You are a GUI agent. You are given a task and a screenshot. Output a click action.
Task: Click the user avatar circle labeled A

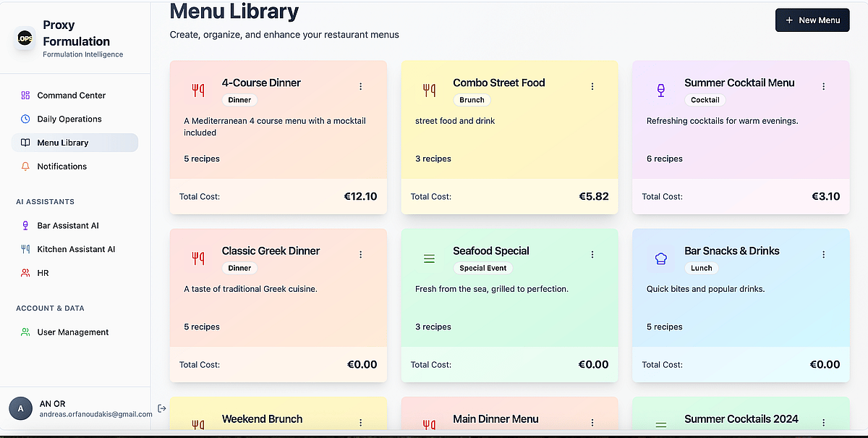point(20,408)
